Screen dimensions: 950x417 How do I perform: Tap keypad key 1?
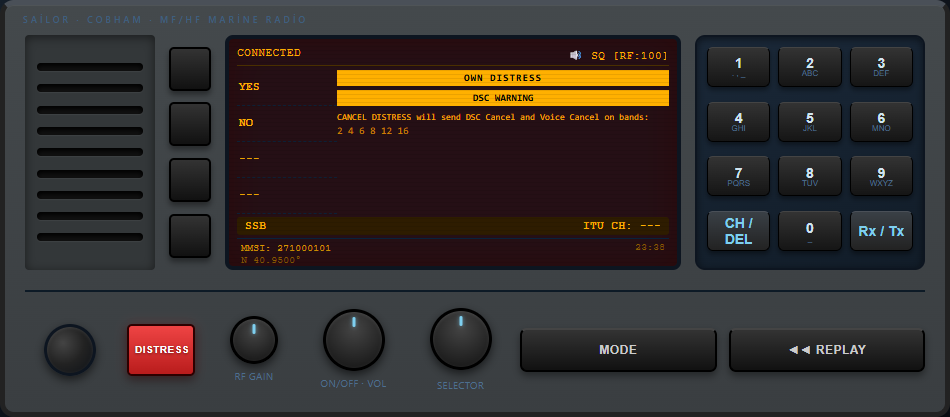coord(739,67)
